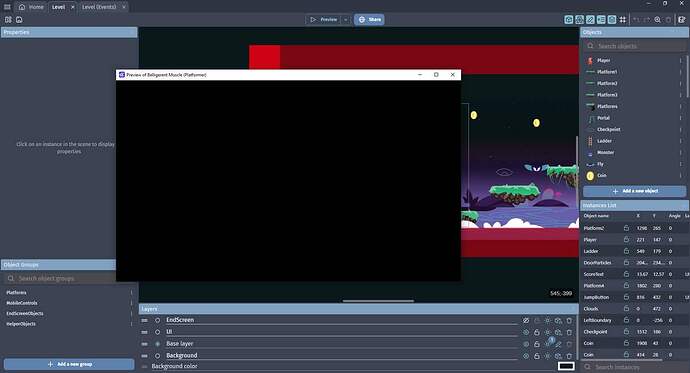690x373 pixels.
Task: Open the layers panel toolbar icon
Action: (x=612, y=19)
